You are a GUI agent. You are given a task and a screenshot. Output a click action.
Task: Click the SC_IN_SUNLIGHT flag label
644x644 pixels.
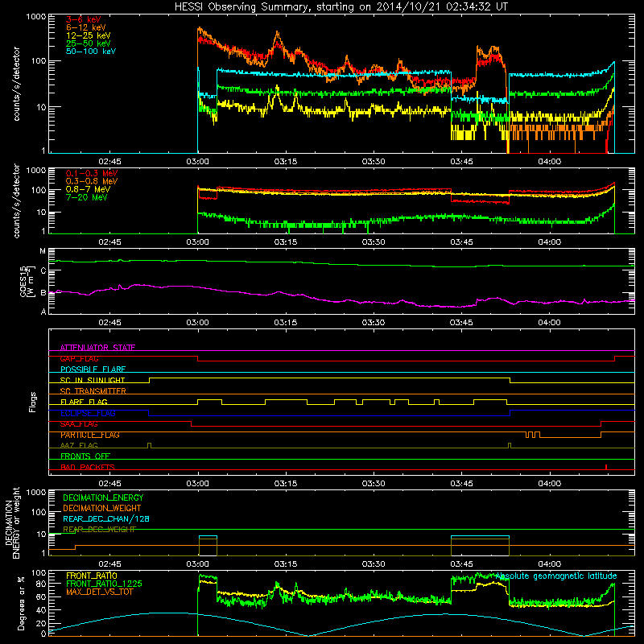pos(93,380)
